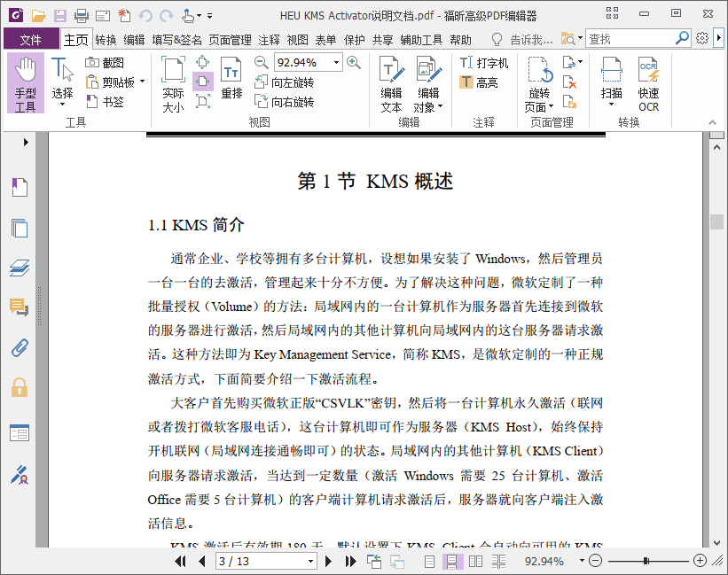Open Page Management (页面管理) tab
The width and height of the screenshot is (728, 575).
[230, 39]
